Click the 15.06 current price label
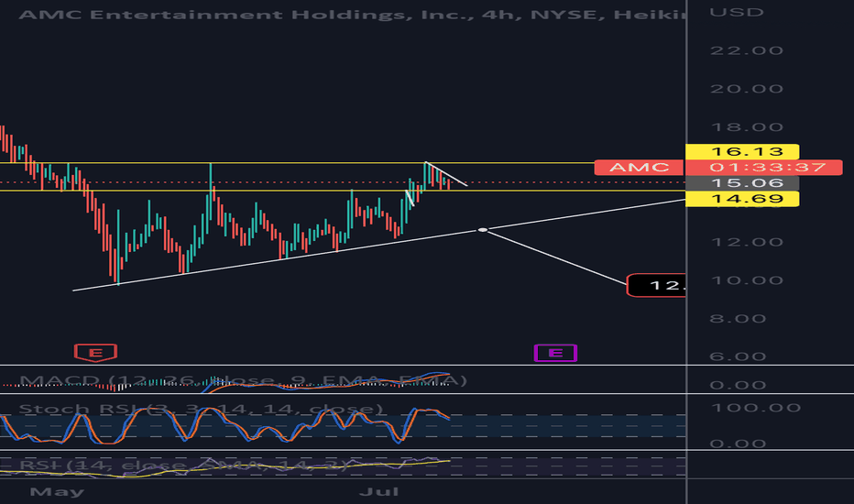Viewport: 854px width, 504px height. coord(742,183)
